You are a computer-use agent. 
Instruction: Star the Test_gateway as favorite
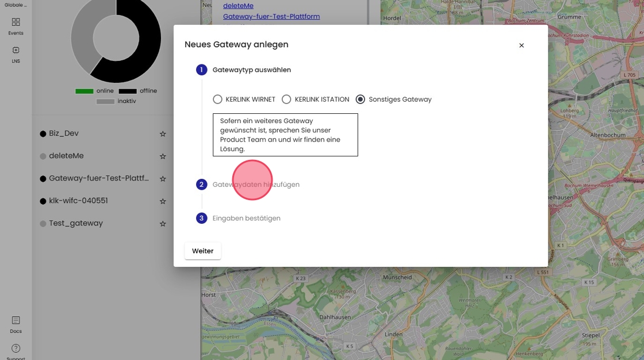163,224
